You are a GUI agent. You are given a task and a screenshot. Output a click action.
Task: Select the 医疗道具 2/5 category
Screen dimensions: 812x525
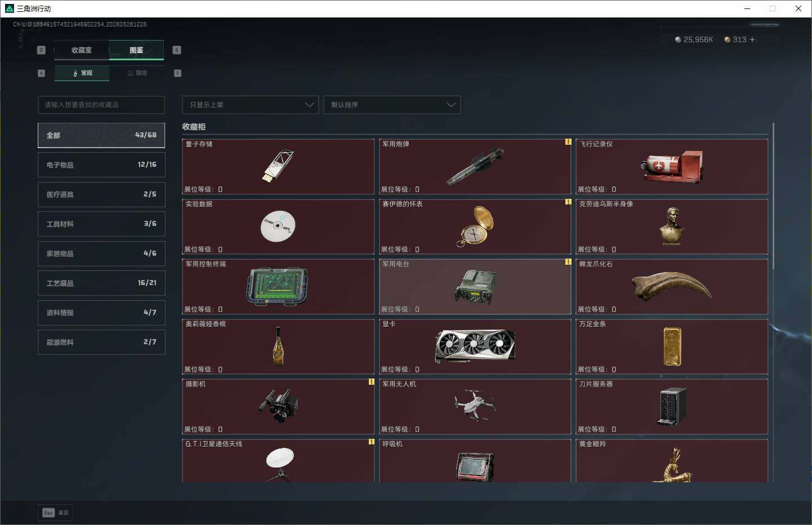click(x=101, y=194)
